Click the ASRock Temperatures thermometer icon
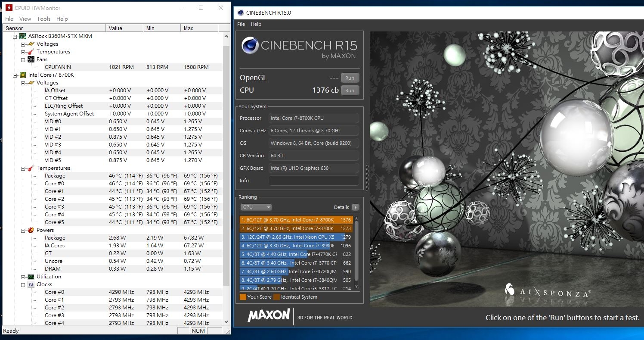 tap(31, 52)
